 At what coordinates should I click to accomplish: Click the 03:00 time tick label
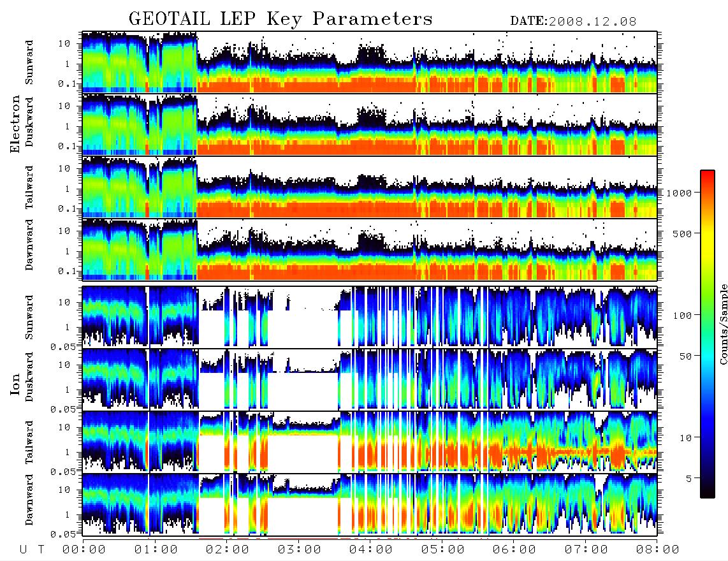point(300,550)
